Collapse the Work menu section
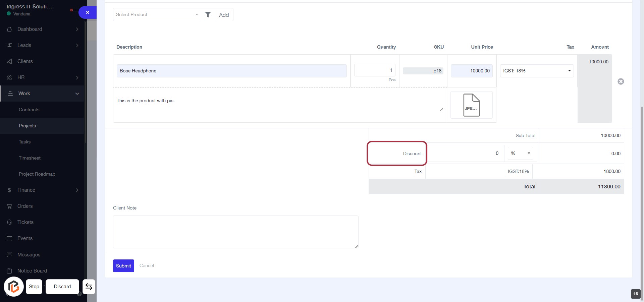Image resolution: width=644 pixels, height=302 pixels. [77, 94]
